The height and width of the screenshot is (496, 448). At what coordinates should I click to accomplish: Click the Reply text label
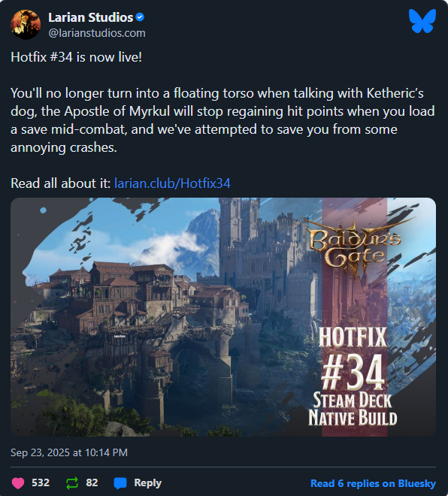[x=148, y=482]
